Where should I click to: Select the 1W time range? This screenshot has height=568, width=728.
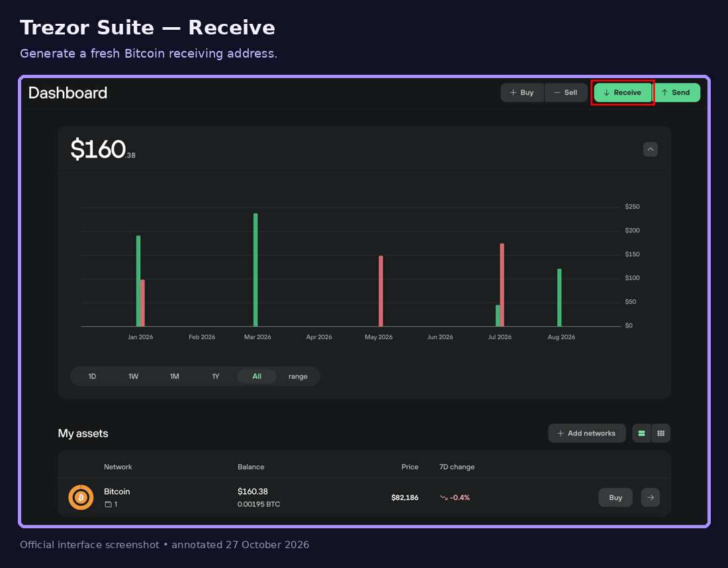pos(133,376)
